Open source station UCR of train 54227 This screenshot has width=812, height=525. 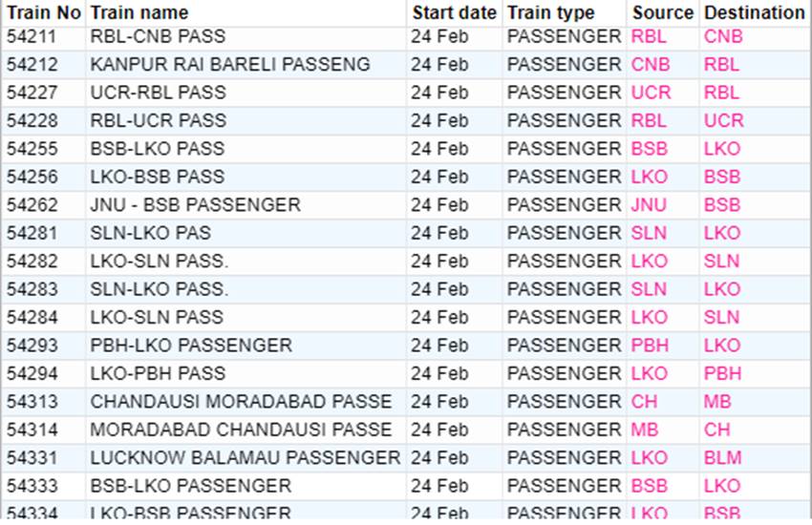[651, 93]
